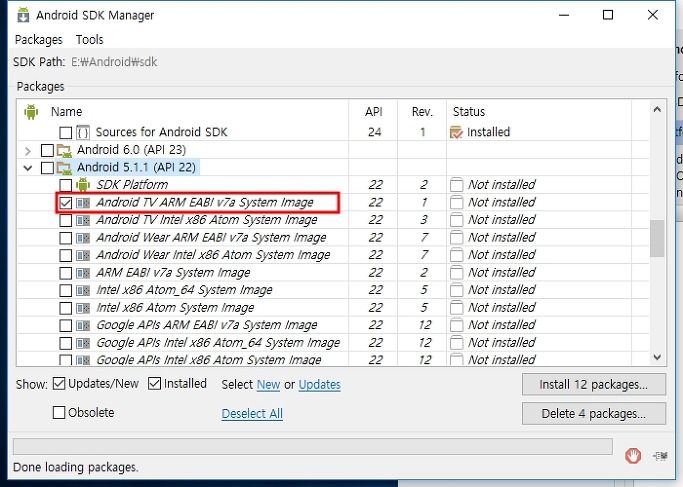Click Not installed icon for Android TV ARM row

[456, 203]
